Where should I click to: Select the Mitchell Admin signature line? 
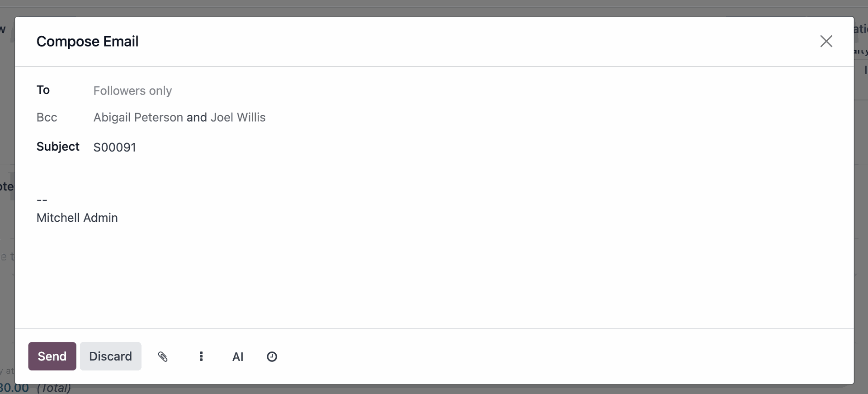(x=77, y=218)
